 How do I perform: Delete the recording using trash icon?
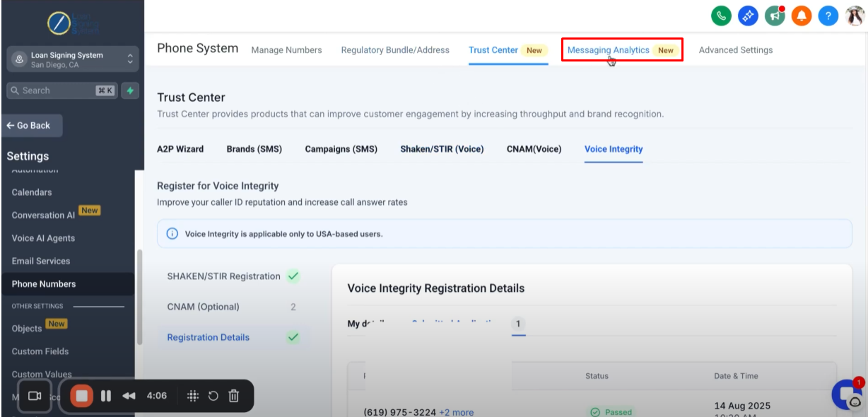[234, 396]
